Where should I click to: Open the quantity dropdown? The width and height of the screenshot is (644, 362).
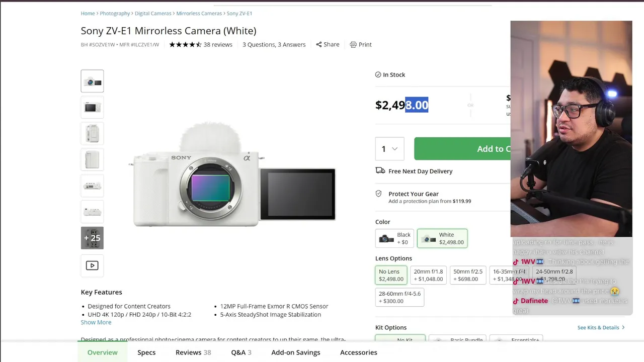pyautogui.click(x=389, y=149)
